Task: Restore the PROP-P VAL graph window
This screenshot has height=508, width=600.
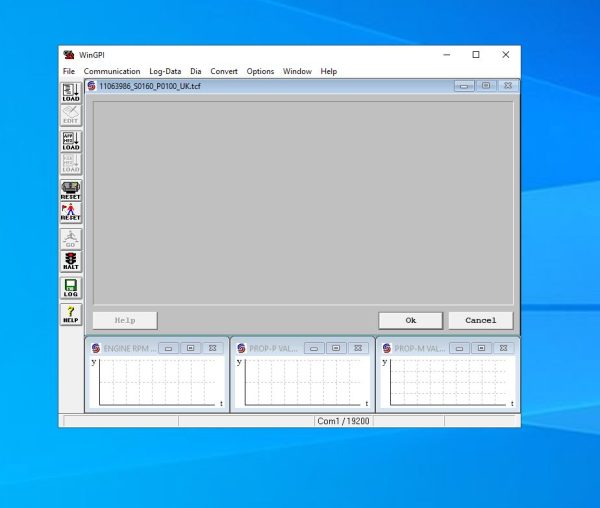Action: (x=336, y=348)
